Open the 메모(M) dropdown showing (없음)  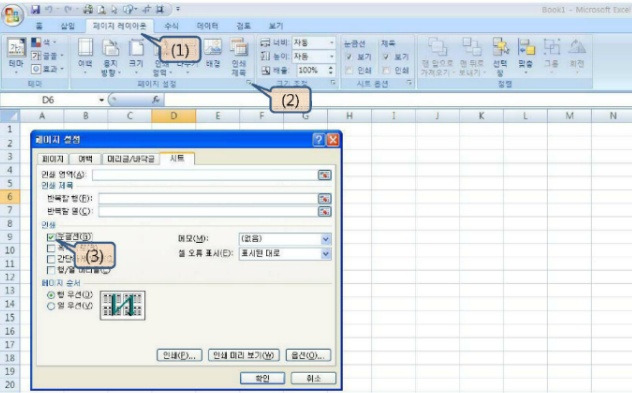point(326,239)
